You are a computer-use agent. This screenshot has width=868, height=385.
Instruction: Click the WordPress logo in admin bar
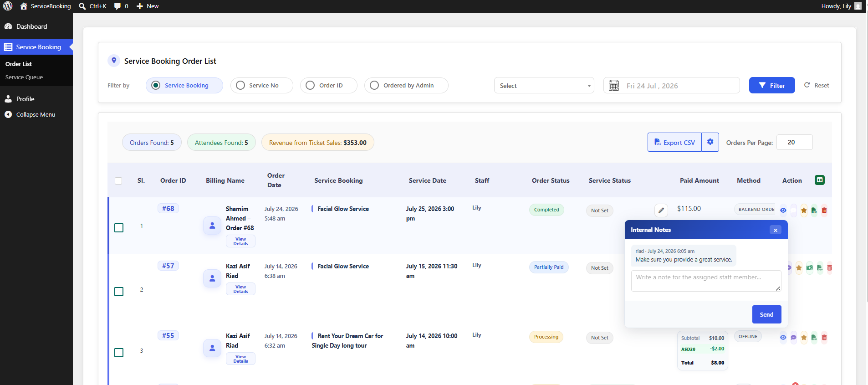tap(8, 6)
